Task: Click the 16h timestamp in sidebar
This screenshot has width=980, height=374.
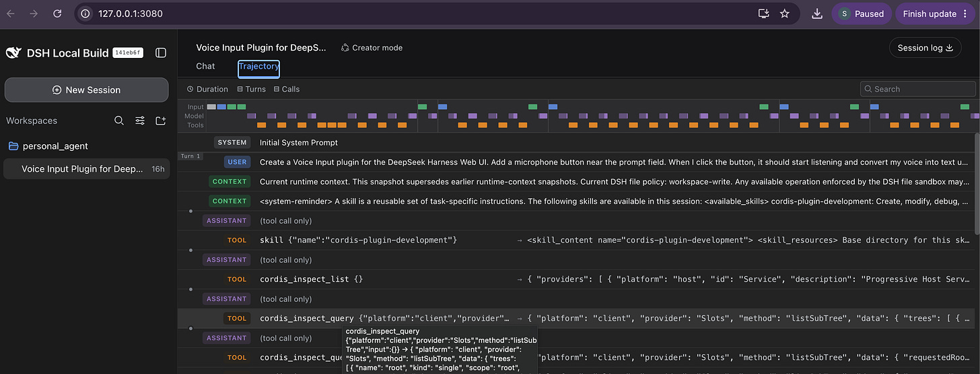Action: coord(157,169)
